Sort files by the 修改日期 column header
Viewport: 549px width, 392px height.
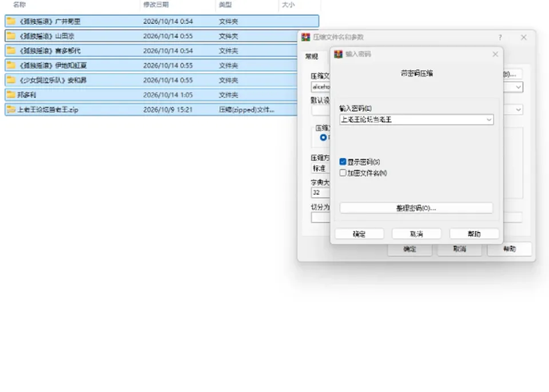tap(156, 5)
